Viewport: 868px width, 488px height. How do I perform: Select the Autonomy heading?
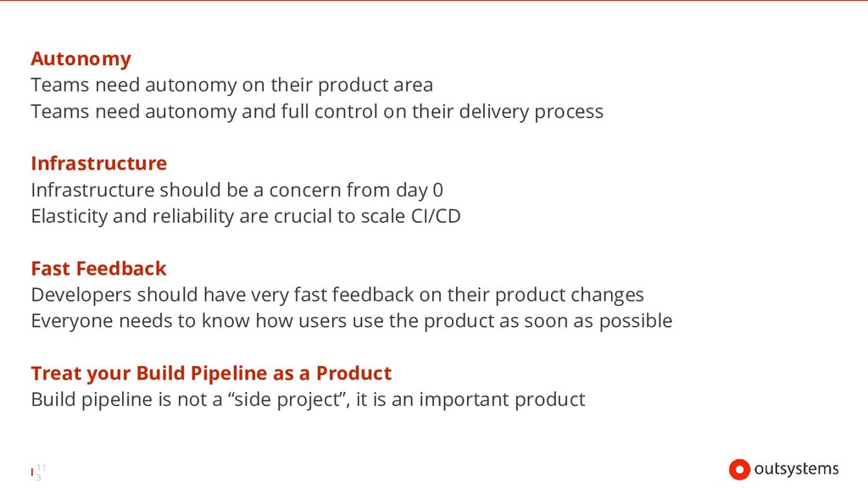[x=81, y=58]
